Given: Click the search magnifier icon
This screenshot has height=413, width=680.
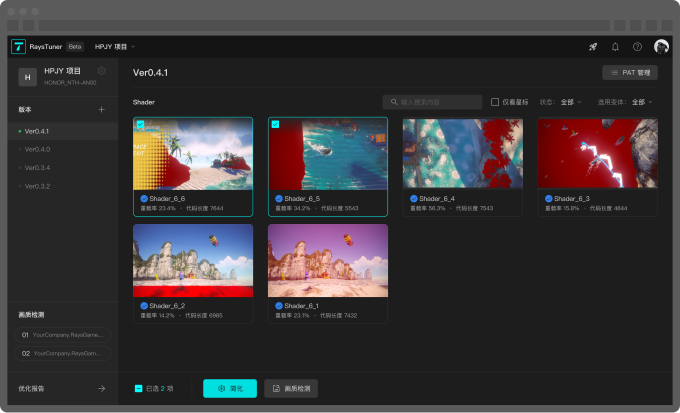Looking at the screenshot, I should (394, 102).
